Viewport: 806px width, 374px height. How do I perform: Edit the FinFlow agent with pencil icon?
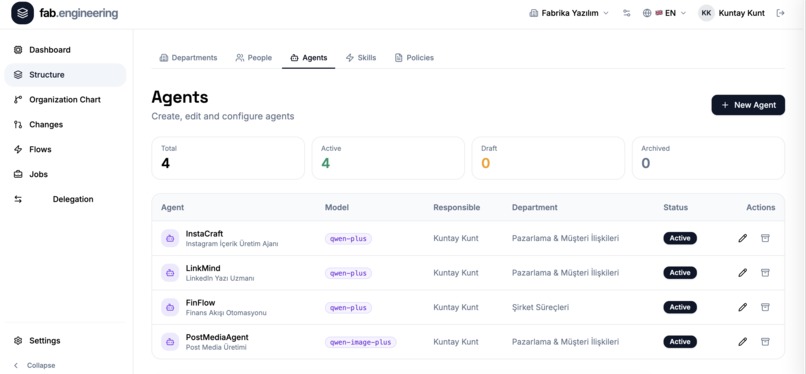pos(742,307)
